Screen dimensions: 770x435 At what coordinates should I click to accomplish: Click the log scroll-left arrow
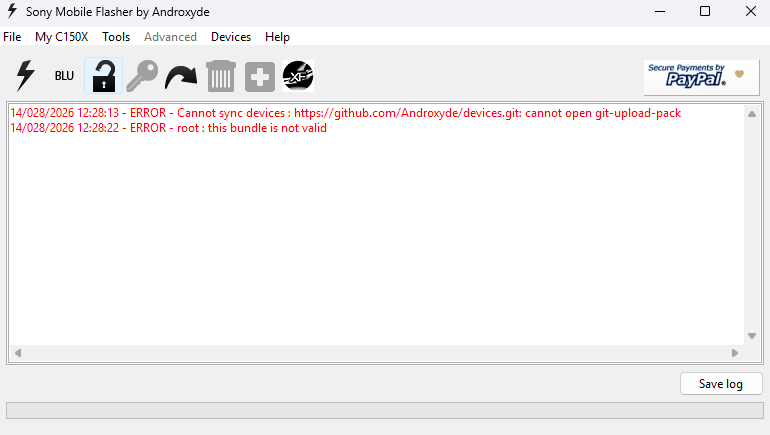pyautogui.click(x=18, y=353)
